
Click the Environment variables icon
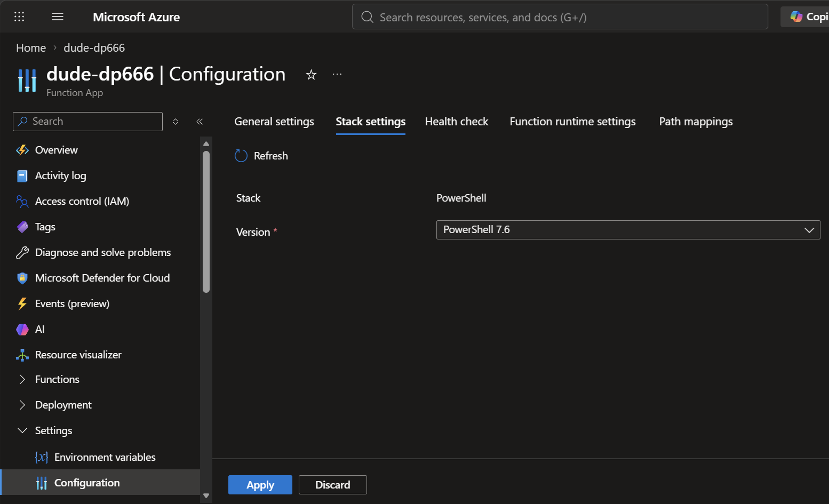42,458
